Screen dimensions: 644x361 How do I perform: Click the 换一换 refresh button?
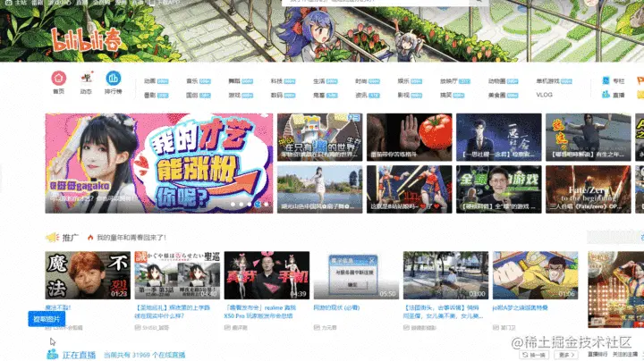pyautogui.click(x=534, y=355)
